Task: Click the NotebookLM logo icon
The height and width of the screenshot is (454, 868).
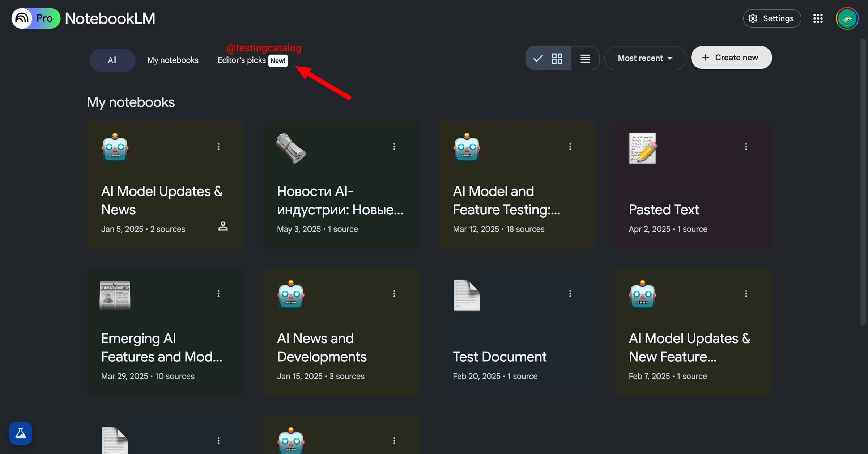Action: 21,18
